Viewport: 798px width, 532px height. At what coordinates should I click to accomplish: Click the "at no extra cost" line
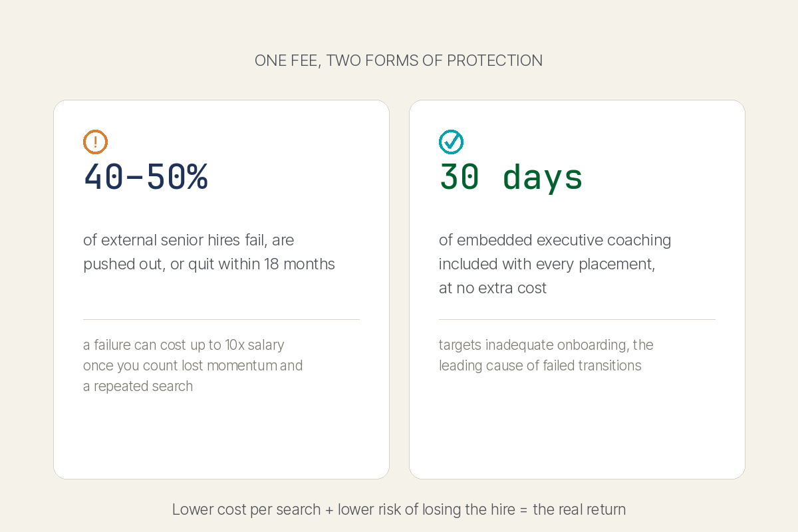point(493,288)
